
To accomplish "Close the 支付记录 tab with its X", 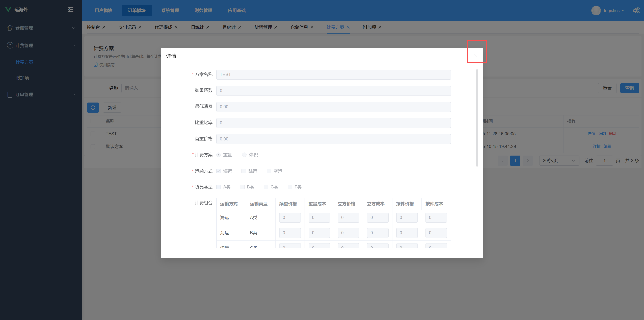I will (140, 27).
